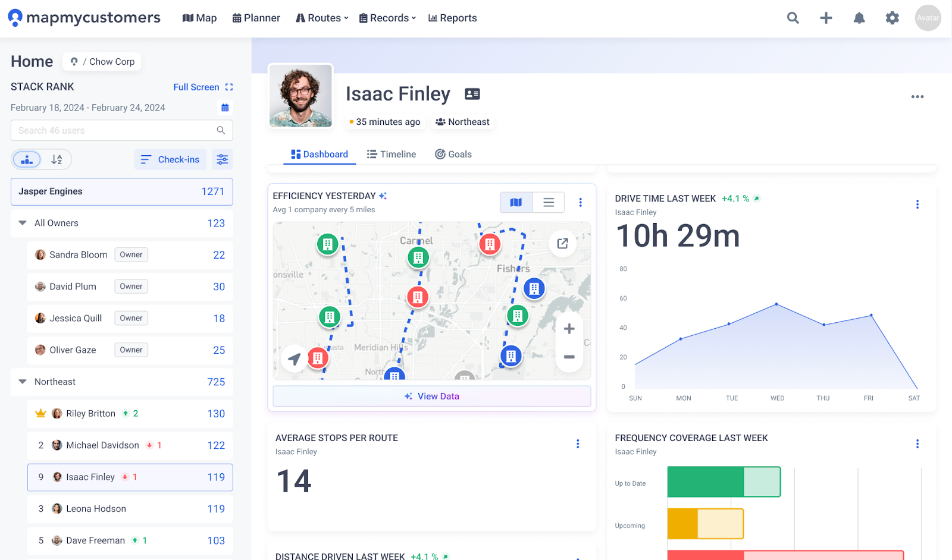Screen dimensions: 952x560
Task: Click the Northeast team tag
Action: pyautogui.click(x=462, y=122)
